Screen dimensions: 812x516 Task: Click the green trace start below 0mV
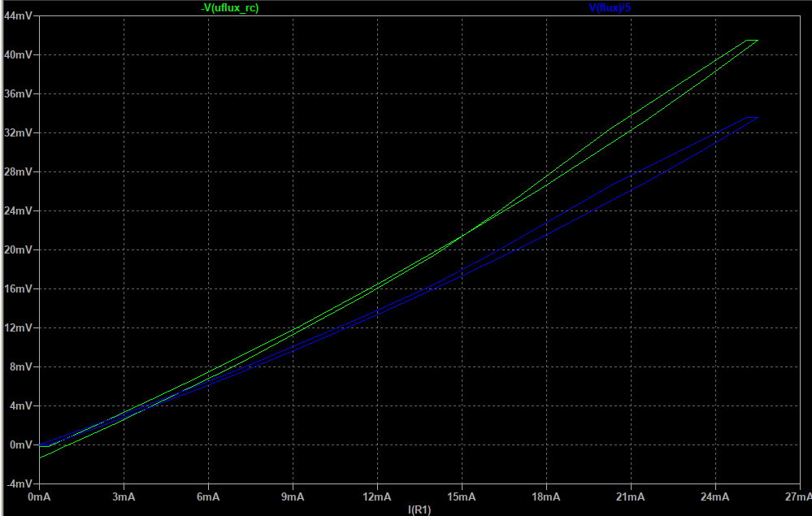coord(40,457)
